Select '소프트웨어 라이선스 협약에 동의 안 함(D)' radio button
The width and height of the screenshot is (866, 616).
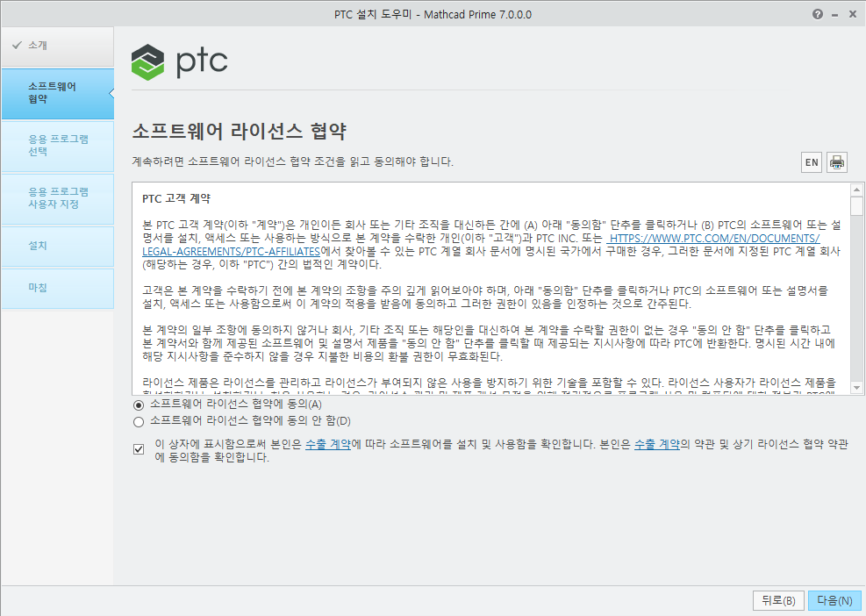[x=139, y=422]
